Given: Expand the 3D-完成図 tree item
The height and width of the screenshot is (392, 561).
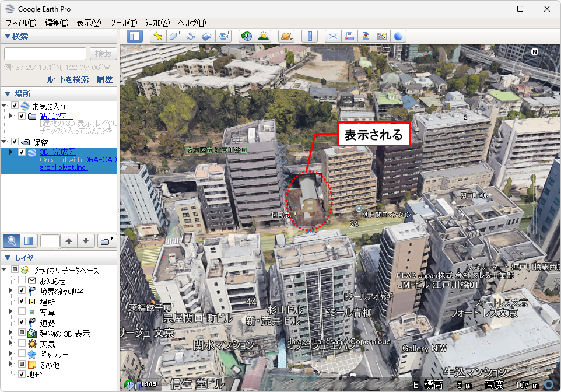Looking at the screenshot, I should coord(10,152).
